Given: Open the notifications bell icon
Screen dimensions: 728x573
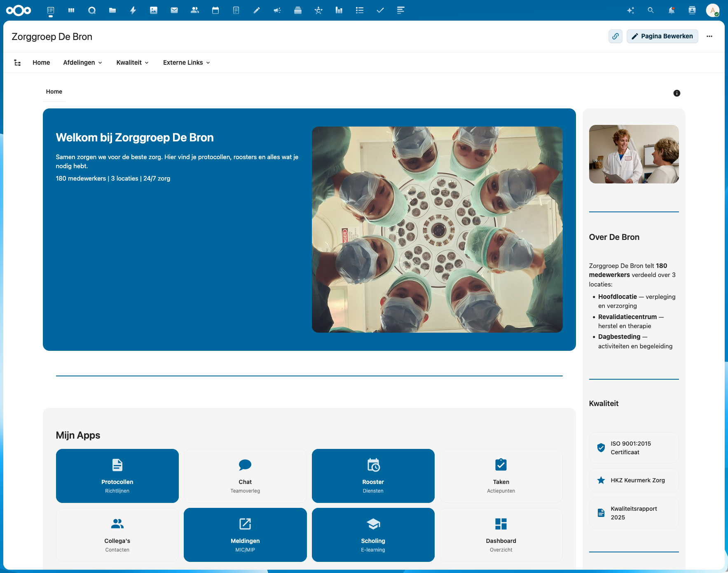Looking at the screenshot, I should pos(672,10).
